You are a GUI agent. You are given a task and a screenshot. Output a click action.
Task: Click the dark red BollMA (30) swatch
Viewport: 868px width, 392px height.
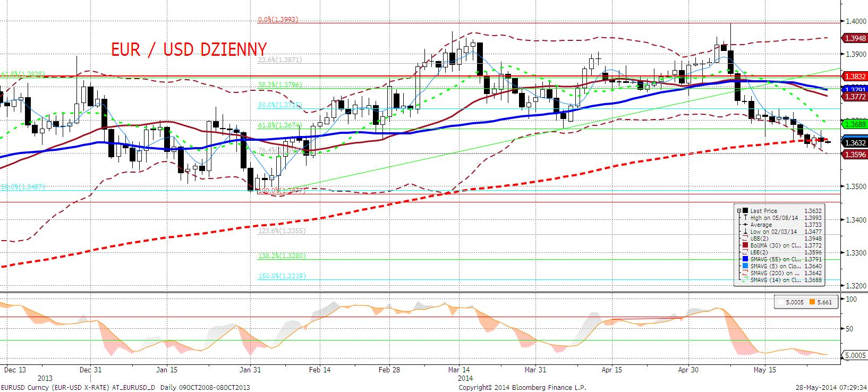(745, 245)
